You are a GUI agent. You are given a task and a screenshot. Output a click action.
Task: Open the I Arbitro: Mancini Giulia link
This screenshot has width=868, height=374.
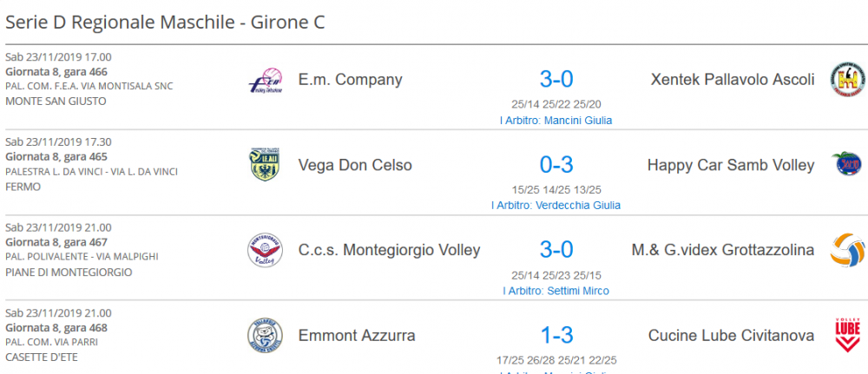click(556, 120)
